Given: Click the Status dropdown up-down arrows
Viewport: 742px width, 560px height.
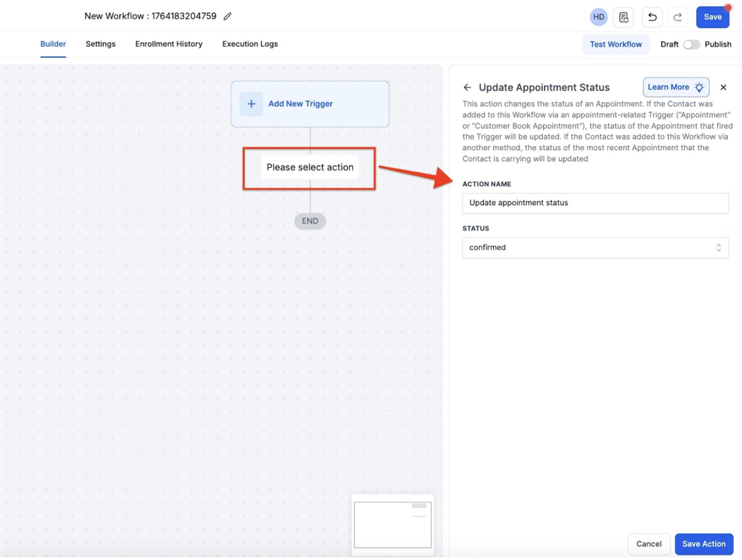Looking at the screenshot, I should click(718, 248).
